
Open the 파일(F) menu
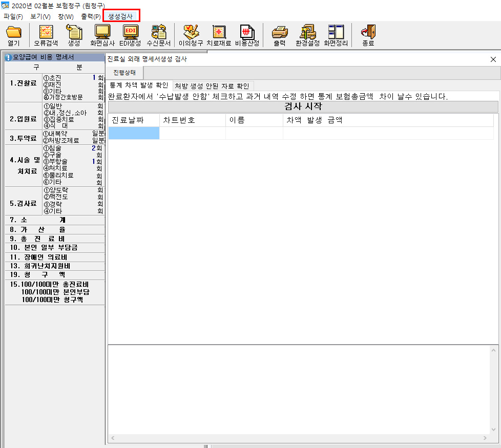(x=13, y=16)
